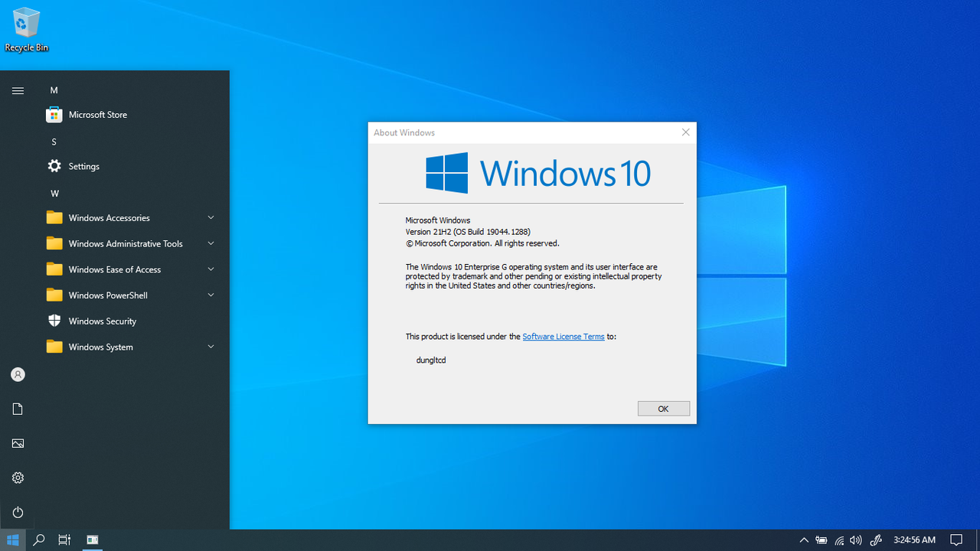Screen dimensions: 980x551
Task: Open the Recycle Bin desktop icon
Action: tap(26, 31)
